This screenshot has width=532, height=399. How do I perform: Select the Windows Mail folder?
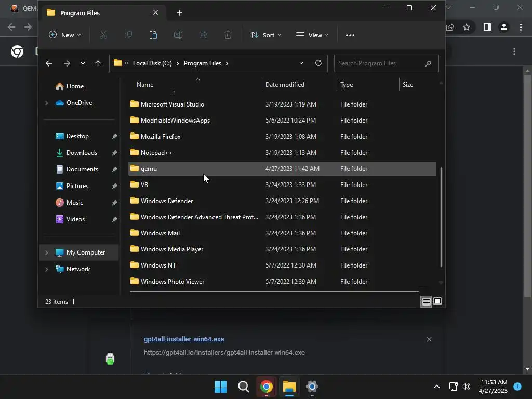(282, 233)
